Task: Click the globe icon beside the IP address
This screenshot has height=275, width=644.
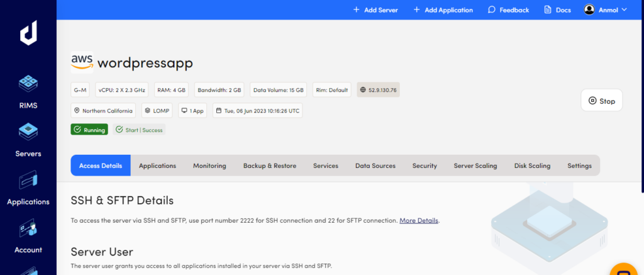Action: (x=363, y=89)
